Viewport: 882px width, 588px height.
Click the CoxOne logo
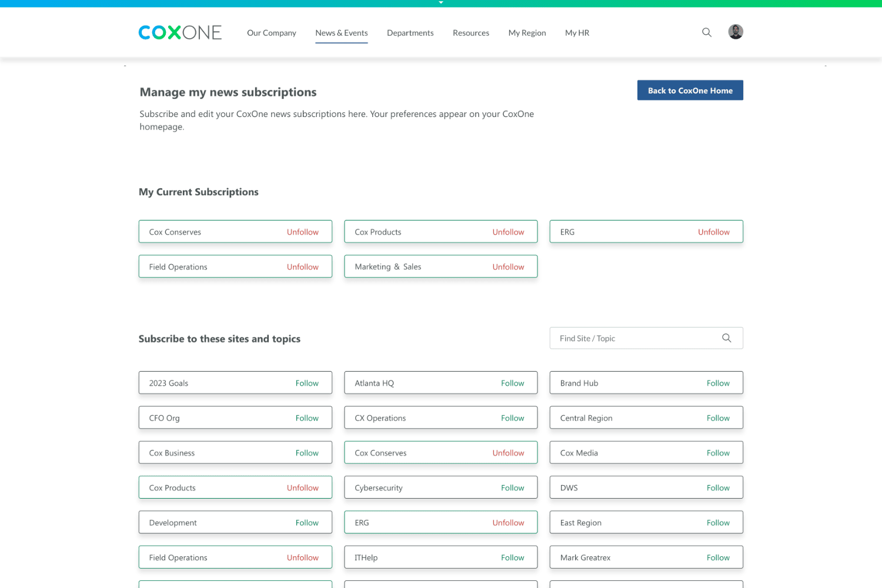tap(180, 32)
